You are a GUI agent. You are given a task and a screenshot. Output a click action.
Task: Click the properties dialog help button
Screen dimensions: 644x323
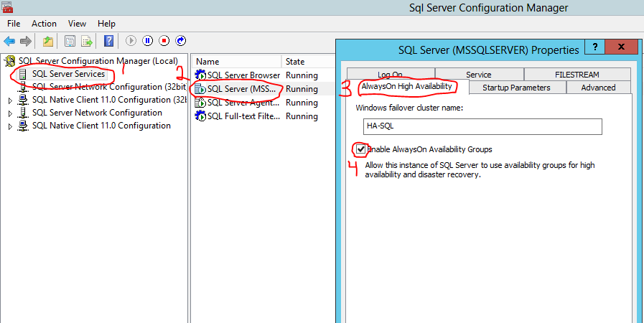pyautogui.click(x=595, y=47)
